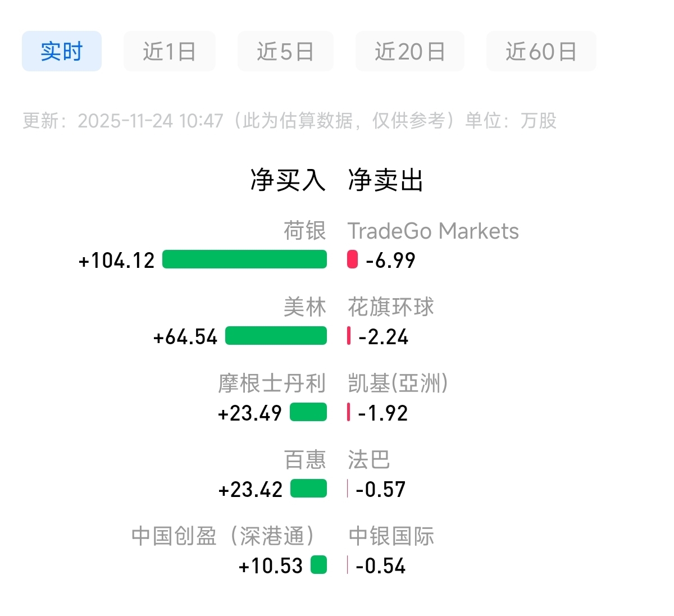Click the 百惠 broker name
This screenshot has width=674, height=616.
tap(305, 460)
